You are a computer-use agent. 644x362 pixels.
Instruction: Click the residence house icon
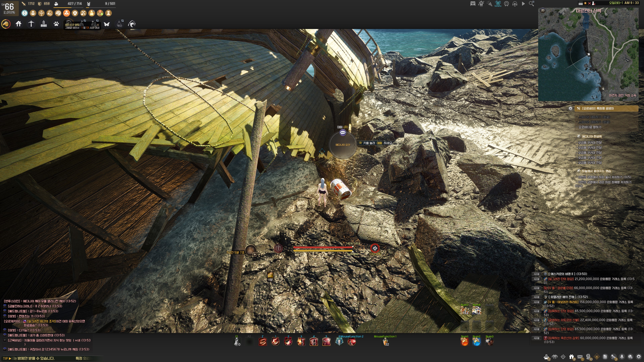18,24
